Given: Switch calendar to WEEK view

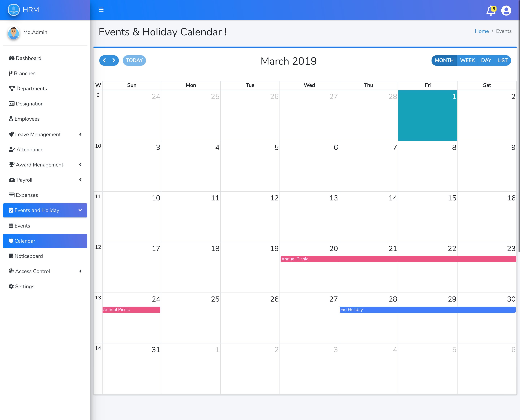Looking at the screenshot, I should coord(467,60).
